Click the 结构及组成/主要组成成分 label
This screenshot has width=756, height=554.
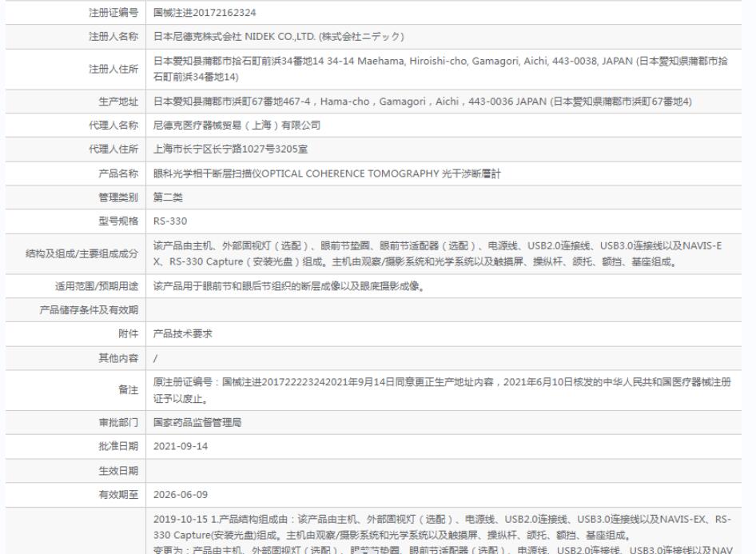pos(82,253)
